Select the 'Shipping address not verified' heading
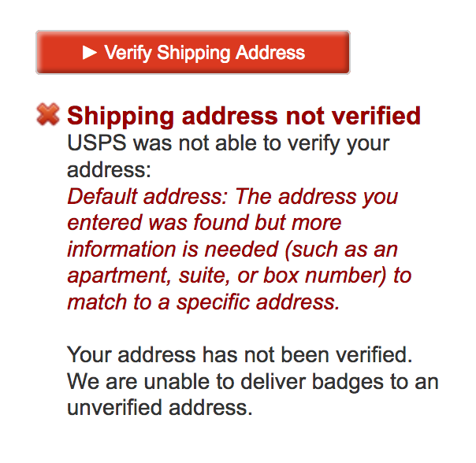 pos(244,116)
